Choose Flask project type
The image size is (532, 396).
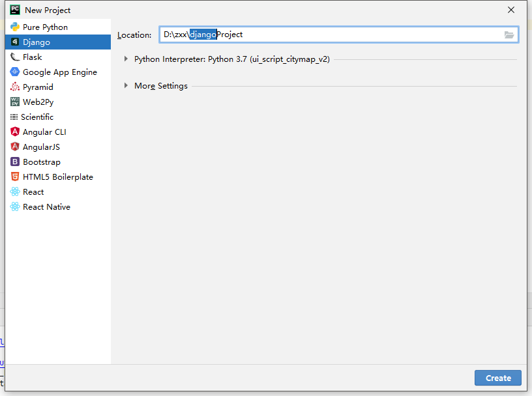coord(58,57)
